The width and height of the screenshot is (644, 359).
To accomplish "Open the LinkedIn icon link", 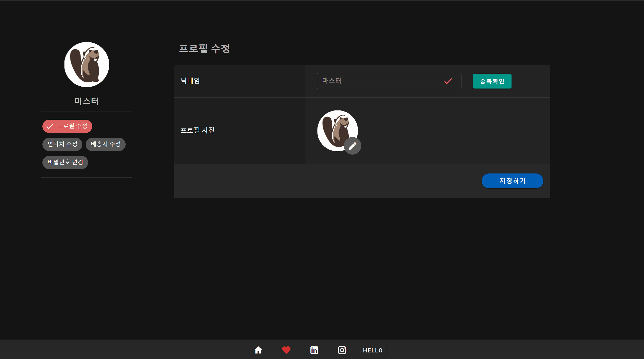I will click(x=314, y=350).
